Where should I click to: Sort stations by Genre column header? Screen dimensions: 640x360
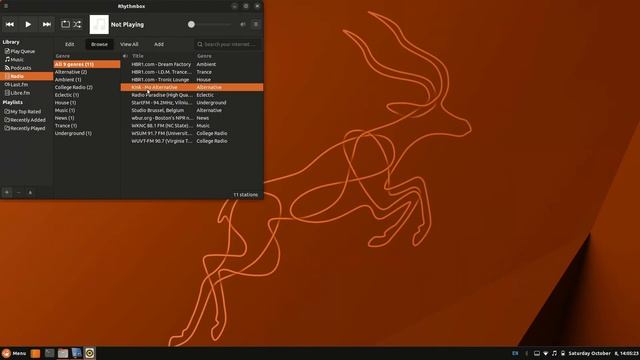229,56
